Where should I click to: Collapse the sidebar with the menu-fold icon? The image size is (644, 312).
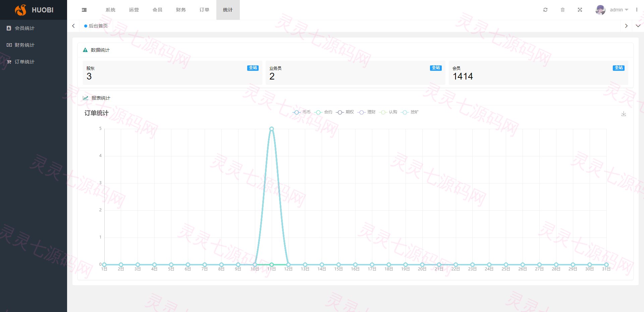coord(84,10)
